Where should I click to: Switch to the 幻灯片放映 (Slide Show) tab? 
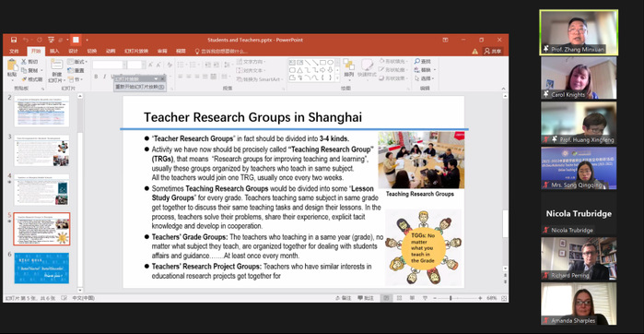click(136, 52)
